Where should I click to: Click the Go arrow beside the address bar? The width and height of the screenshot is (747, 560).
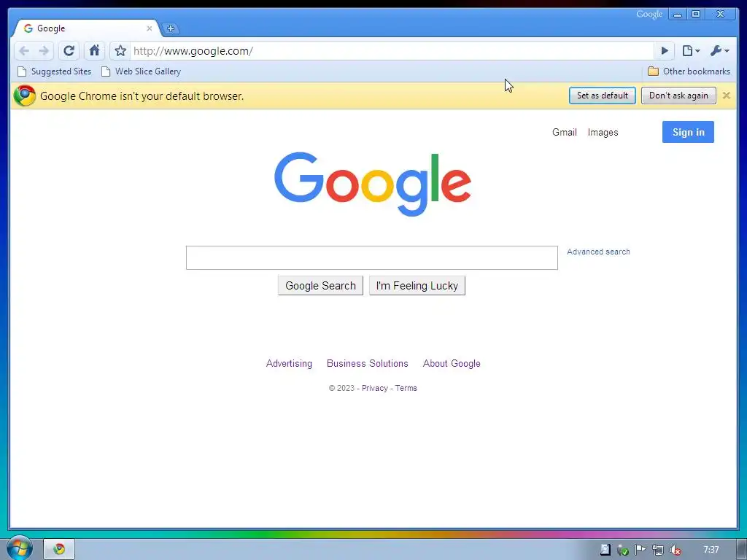coord(665,50)
